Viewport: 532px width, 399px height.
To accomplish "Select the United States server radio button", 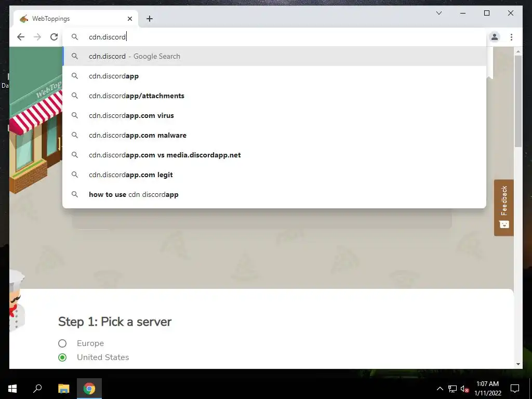I will coord(62,357).
